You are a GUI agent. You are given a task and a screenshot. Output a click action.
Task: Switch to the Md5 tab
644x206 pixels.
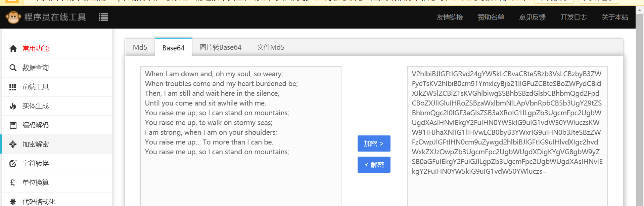click(x=140, y=47)
